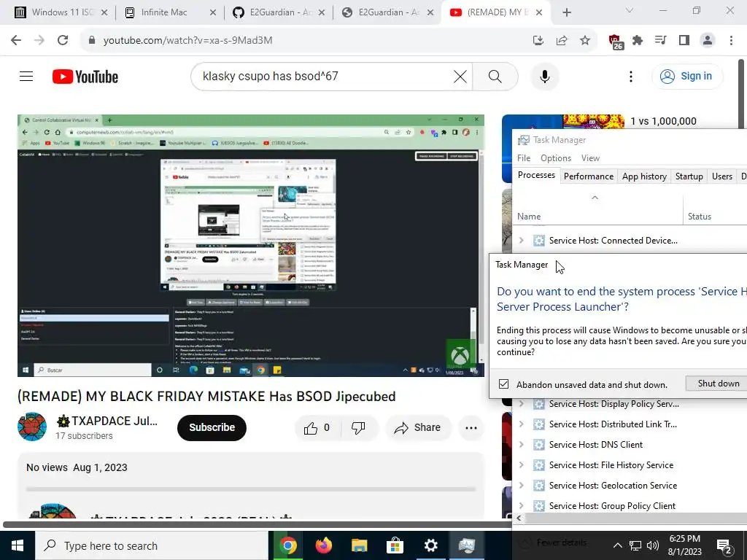Open the Extensions puzzle icon
The width and height of the screenshot is (747, 560).
pyautogui.click(x=638, y=41)
